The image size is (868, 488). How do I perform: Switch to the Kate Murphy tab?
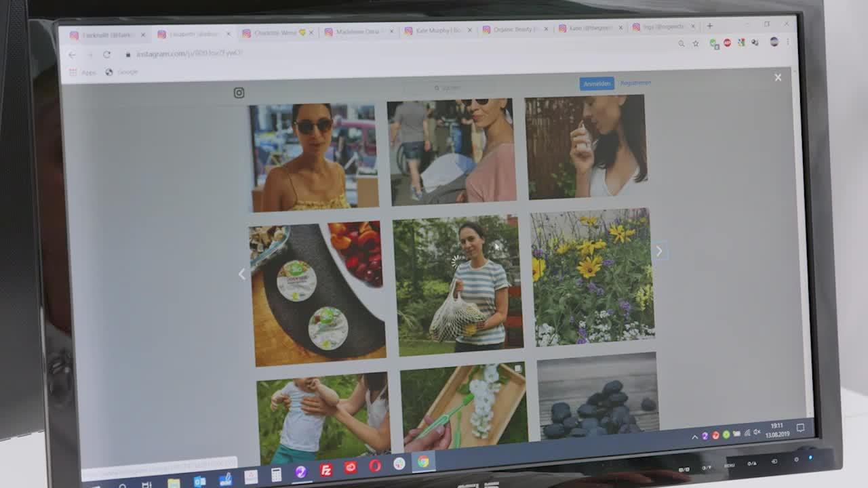point(437,30)
